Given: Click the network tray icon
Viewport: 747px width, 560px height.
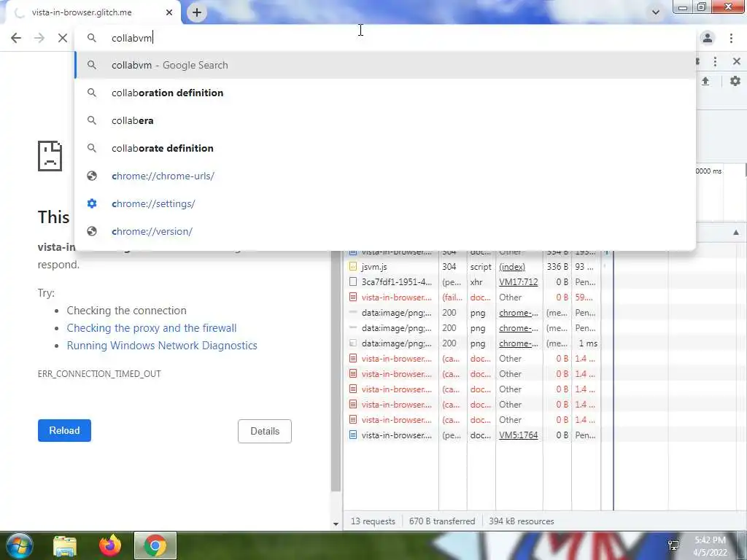Looking at the screenshot, I should point(673,545).
